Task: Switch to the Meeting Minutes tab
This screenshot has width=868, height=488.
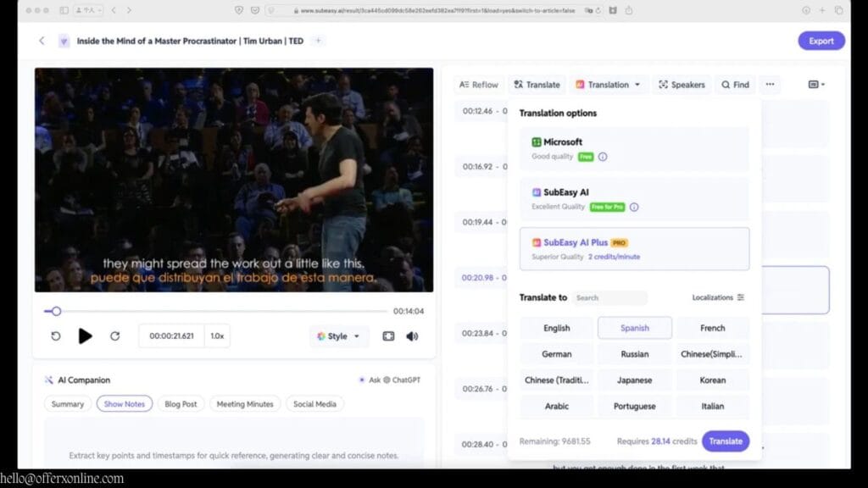Action: 245,404
